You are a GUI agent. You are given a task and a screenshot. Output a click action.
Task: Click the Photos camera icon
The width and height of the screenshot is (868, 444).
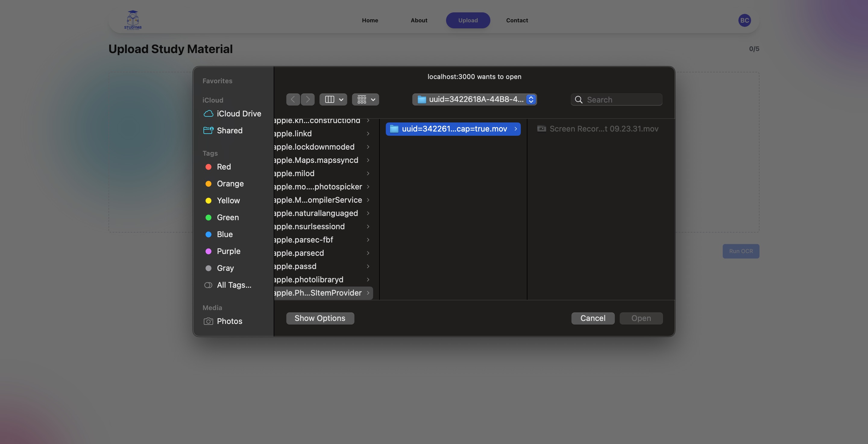click(x=208, y=321)
